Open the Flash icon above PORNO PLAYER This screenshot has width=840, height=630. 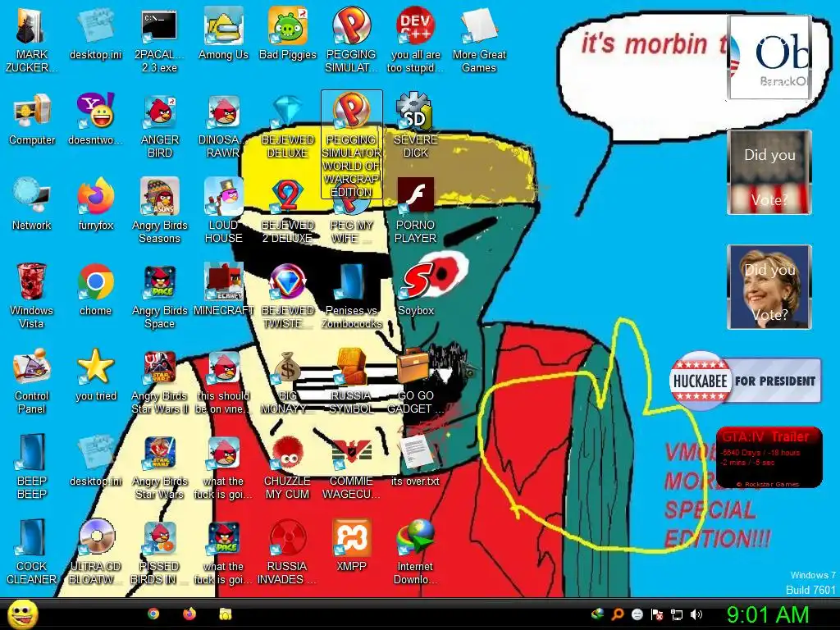(x=415, y=195)
